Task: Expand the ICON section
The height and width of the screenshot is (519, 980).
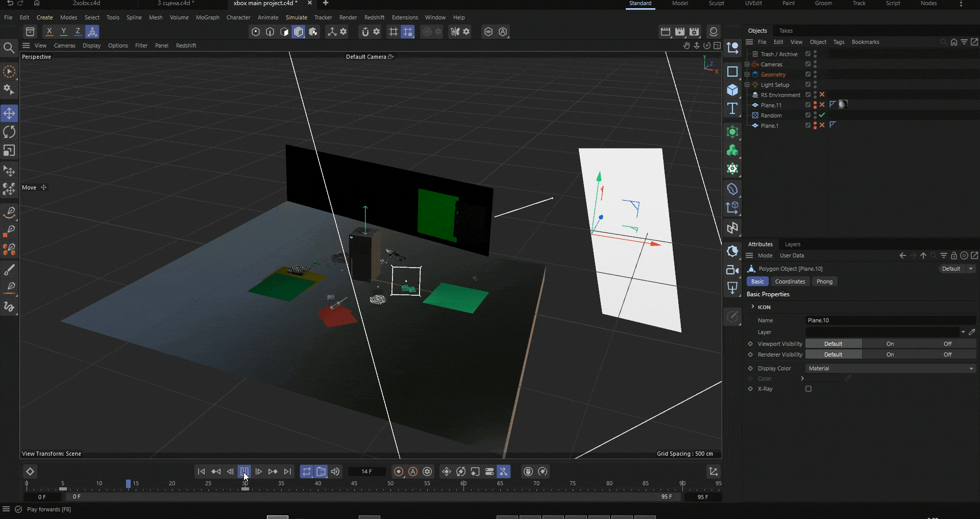Action: [x=753, y=306]
